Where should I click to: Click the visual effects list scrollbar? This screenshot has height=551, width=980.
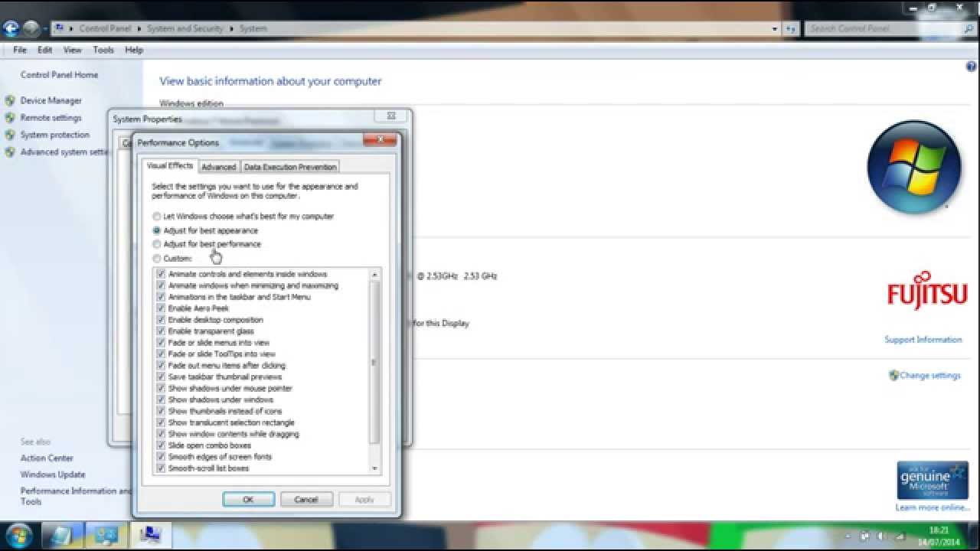(374, 363)
